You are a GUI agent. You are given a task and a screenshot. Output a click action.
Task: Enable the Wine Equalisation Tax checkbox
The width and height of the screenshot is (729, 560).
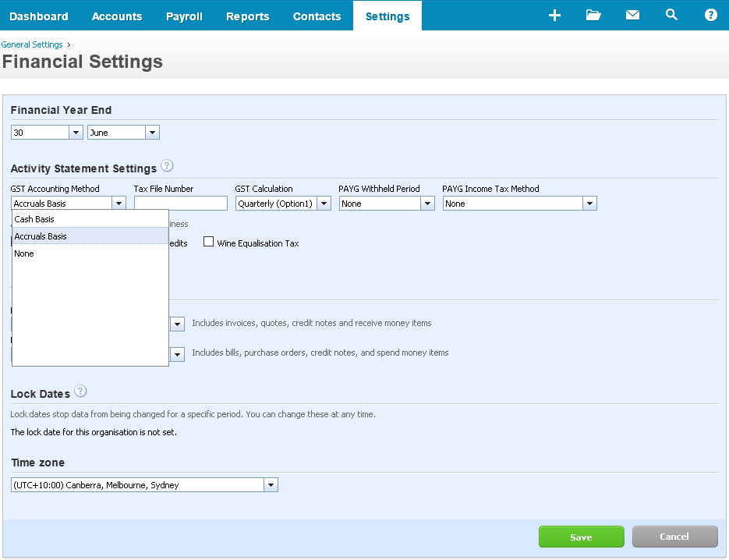click(x=209, y=243)
